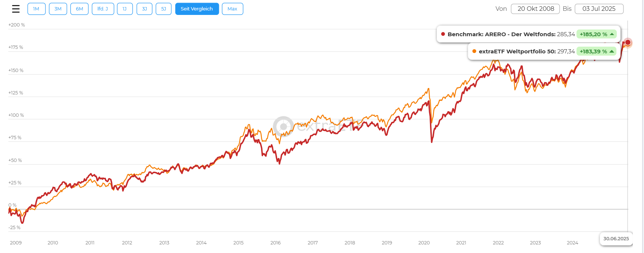Viewport: 644px width, 253px height.
Task: Click the red Benchmark ARERO legend dot
Action: click(443, 34)
